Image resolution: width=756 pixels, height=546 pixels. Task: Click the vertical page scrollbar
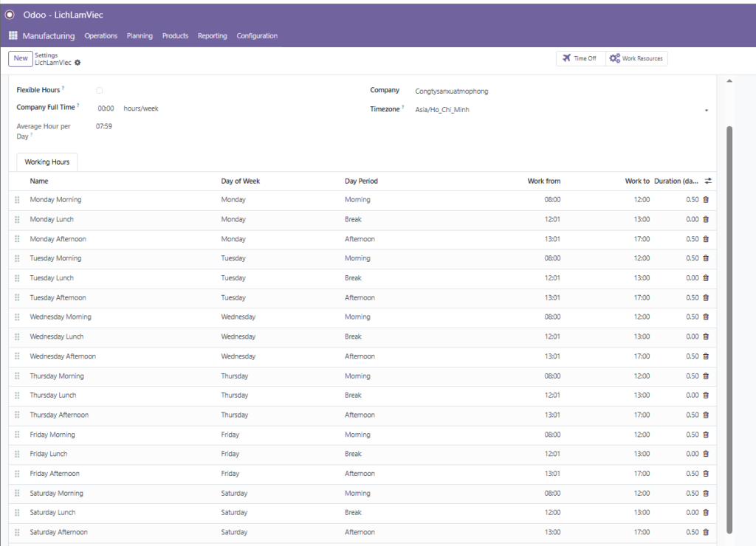730,325
